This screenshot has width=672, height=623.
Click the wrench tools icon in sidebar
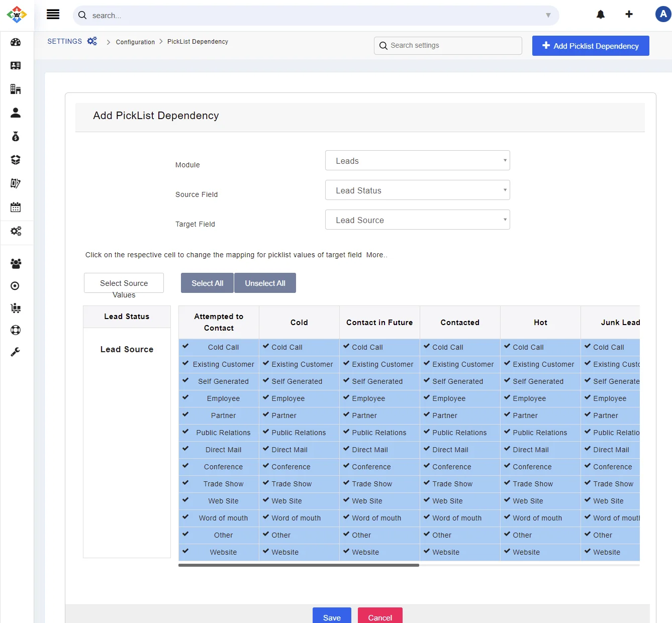[16, 352]
